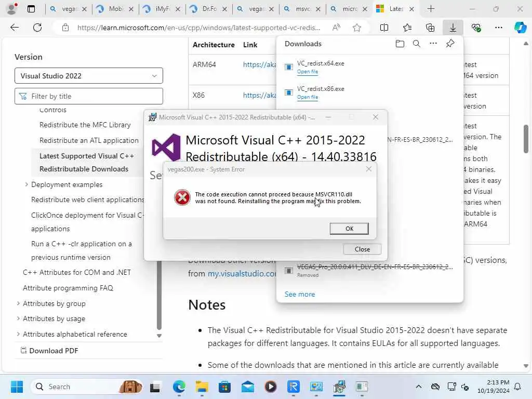Viewport: 532px width, 399px height.
Task: Open the downloads folder icon in Downloads panel
Action: [x=400, y=44]
